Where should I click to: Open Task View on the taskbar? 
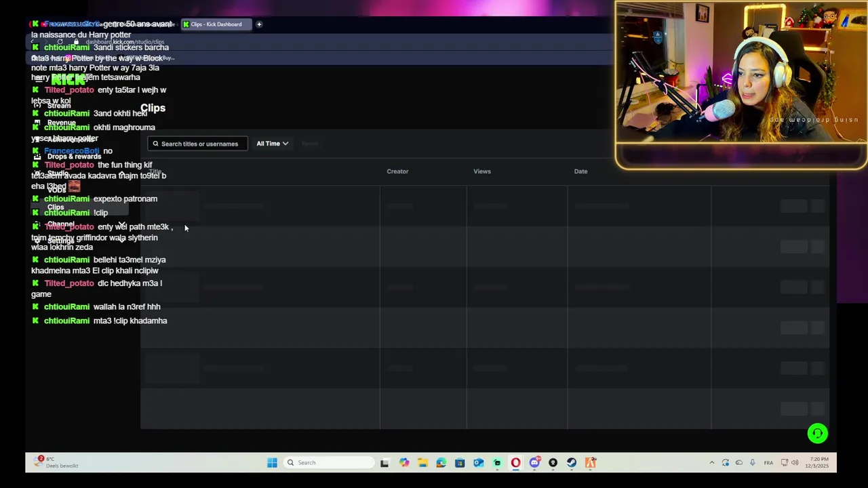(x=384, y=463)
